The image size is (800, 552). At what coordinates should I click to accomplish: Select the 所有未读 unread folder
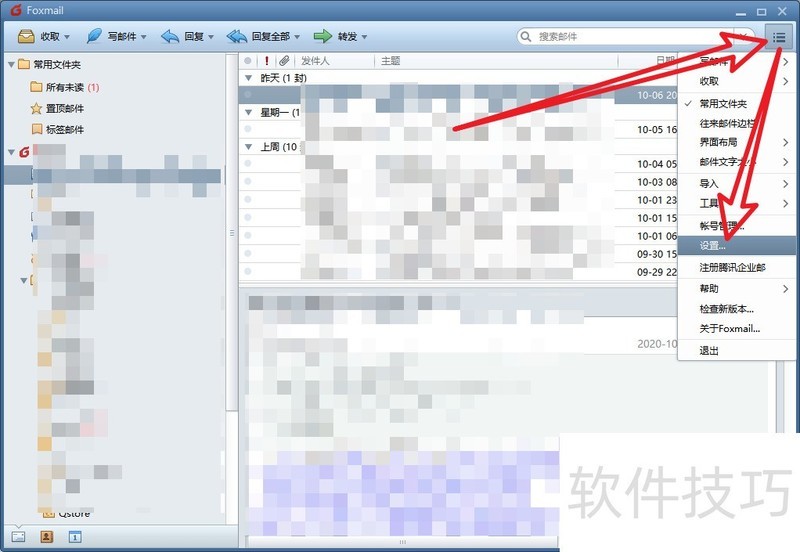64,87
